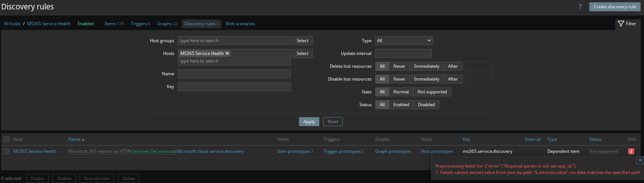Screen dimensions: 644x183
Task: Set Status filter to Disabled
Action: [x=426, y=105]
